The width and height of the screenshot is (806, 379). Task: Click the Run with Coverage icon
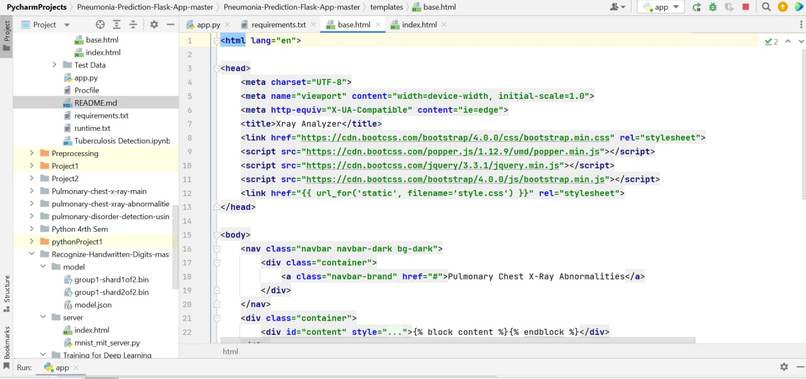(x=729, y=7)
